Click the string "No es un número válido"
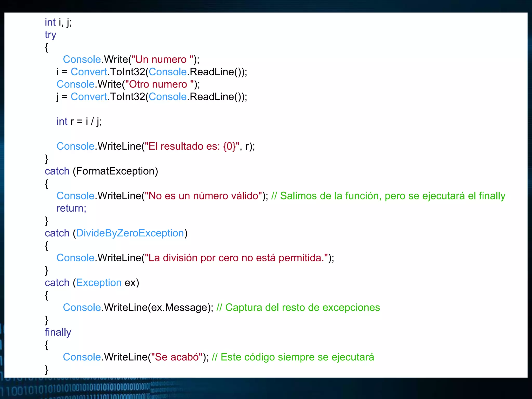Screen dimensions: 532x399 pyautogui.click(x=203, y=196)
